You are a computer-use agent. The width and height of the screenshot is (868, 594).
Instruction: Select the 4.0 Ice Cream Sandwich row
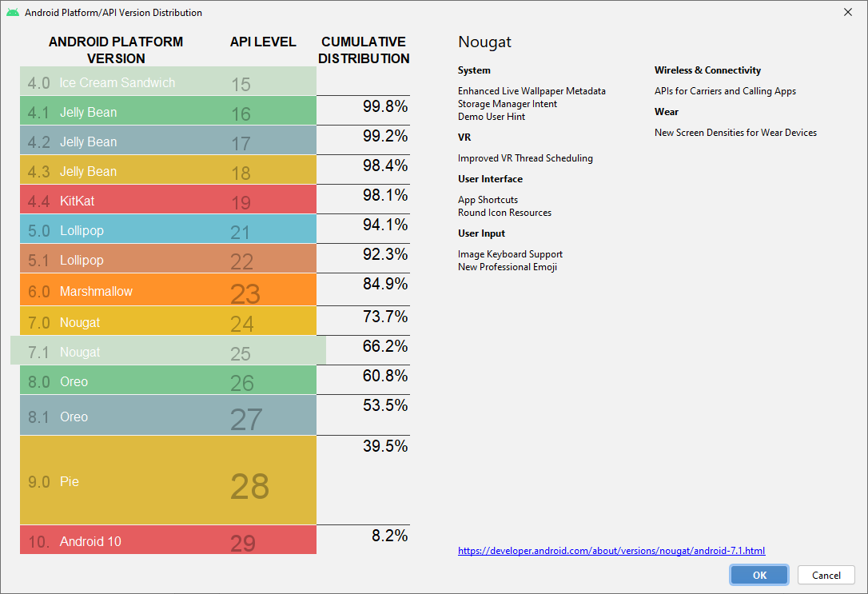click(168, 82)
